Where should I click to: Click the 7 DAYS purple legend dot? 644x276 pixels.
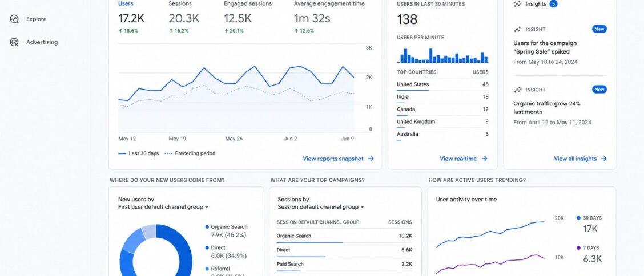[x=579, y=248]
